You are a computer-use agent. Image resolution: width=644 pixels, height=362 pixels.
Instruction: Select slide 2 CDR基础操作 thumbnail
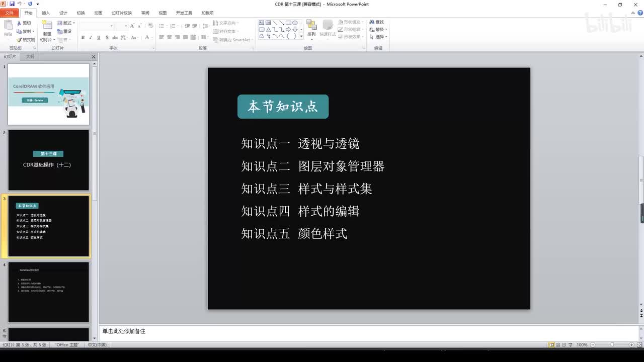pos(48,160)
